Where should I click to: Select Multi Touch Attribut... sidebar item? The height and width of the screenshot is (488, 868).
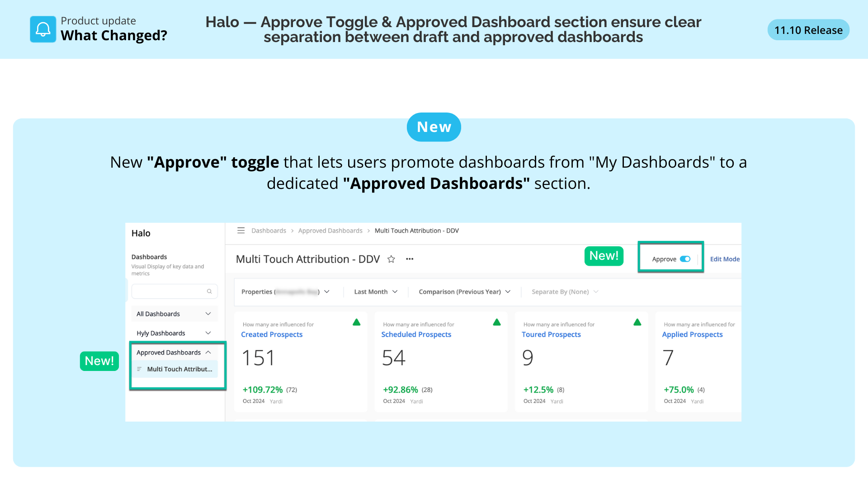pos(179,369)
